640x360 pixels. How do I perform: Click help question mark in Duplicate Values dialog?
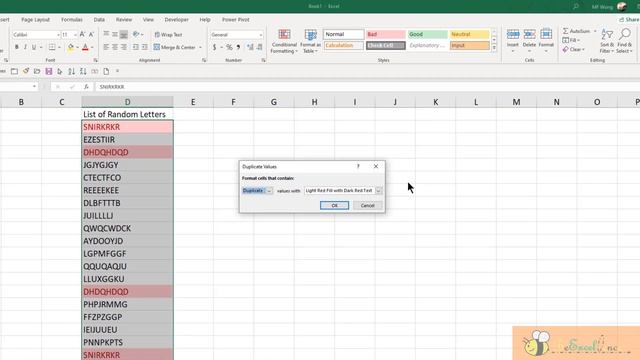(358, 166)
